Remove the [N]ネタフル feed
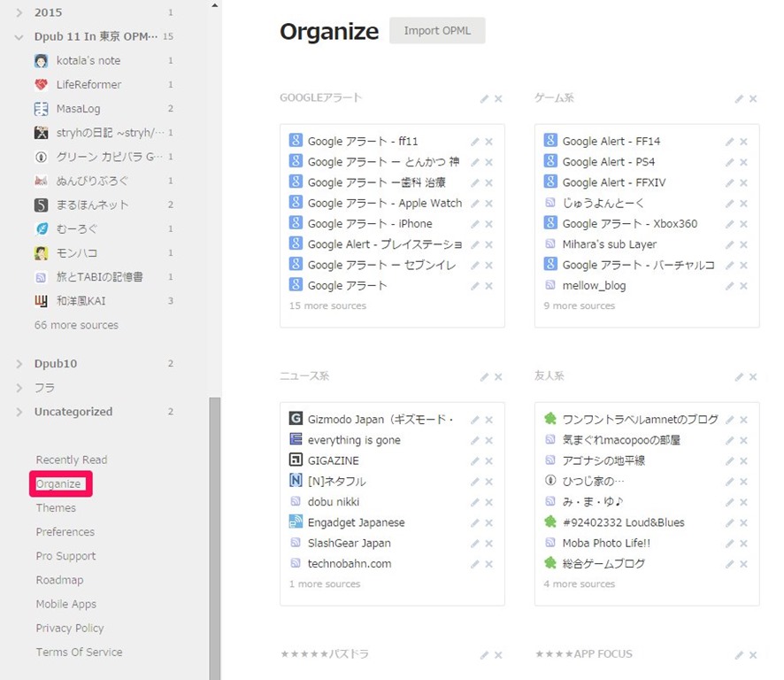 click(x=489, y=482)
